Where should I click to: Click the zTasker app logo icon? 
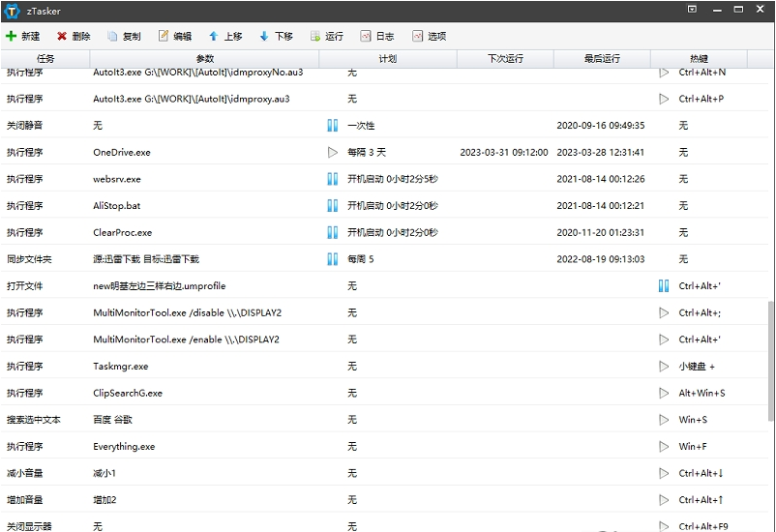pyautogui.click(x=12, y=11)
